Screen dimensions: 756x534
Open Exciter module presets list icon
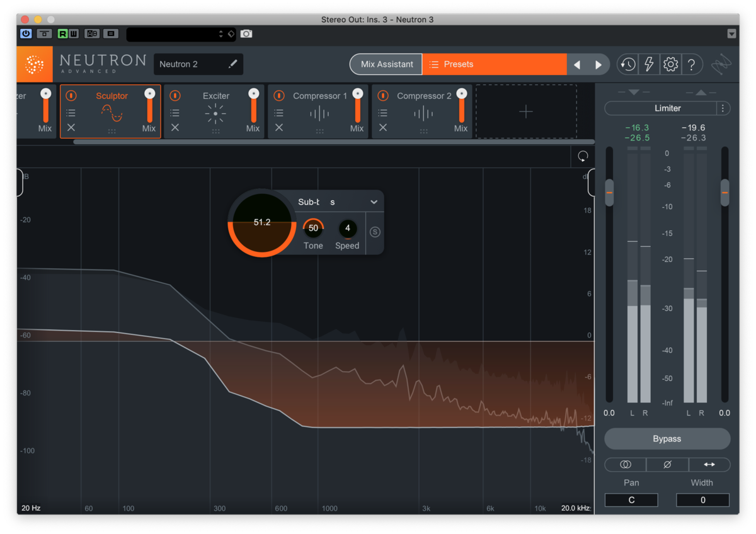coord(175,113)
